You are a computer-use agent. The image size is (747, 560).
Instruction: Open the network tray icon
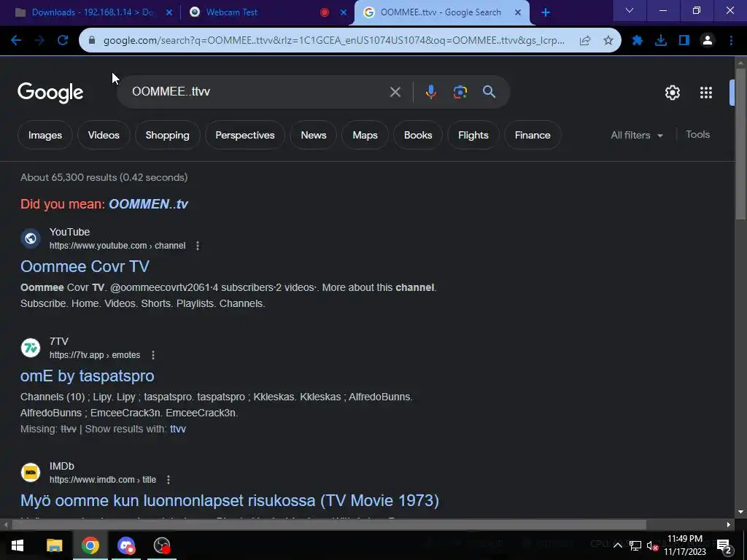635,545
